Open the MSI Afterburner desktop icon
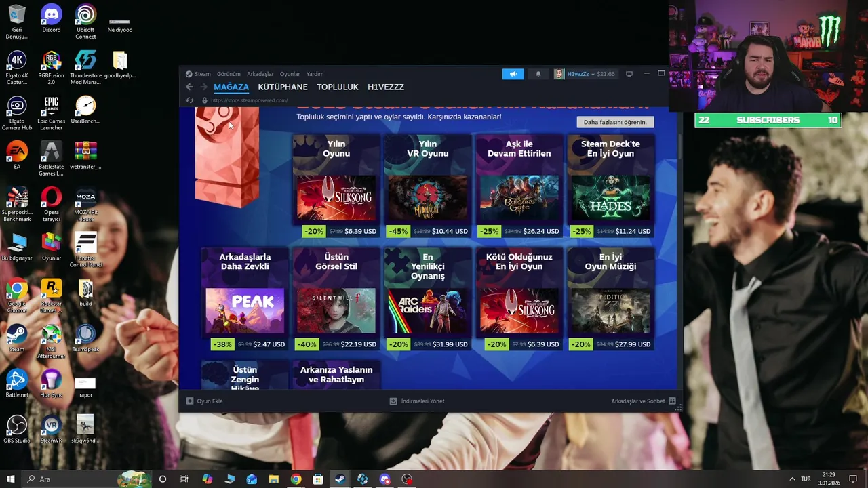 [52, 341]
